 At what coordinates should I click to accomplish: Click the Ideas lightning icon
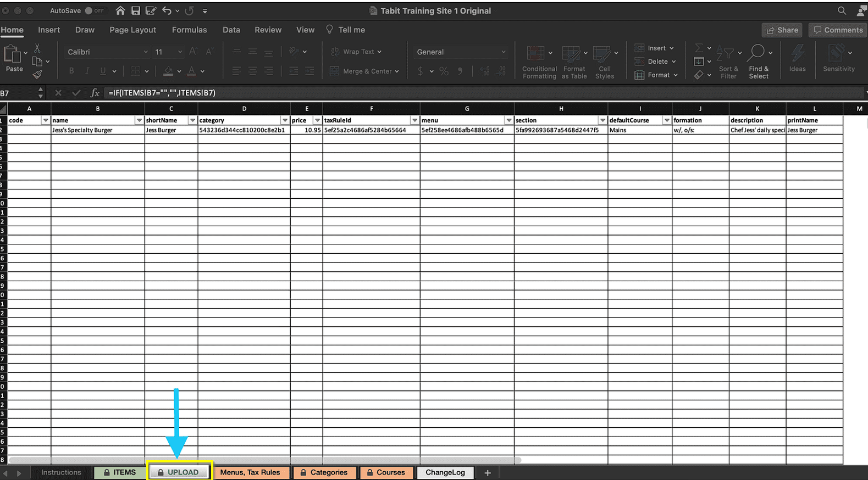tap(797, 54)
